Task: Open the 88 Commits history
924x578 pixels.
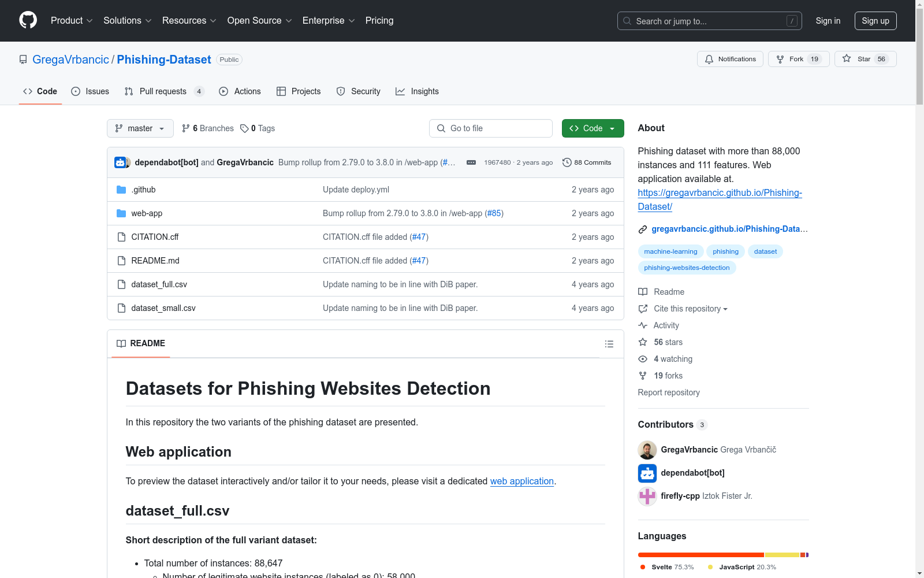Action: 587,162
